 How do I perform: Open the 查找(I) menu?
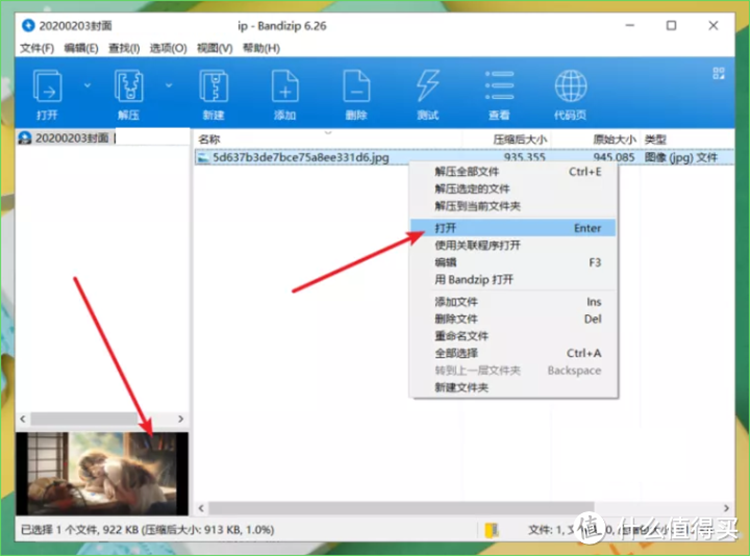(x=124, y=48)
